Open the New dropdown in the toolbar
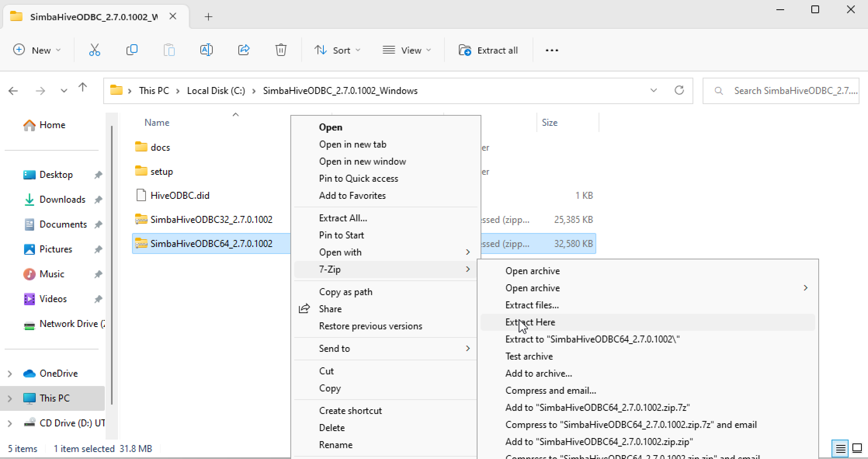Image resolution: width=868 pixels, height=459 pixels. click(x=37, y=50)
